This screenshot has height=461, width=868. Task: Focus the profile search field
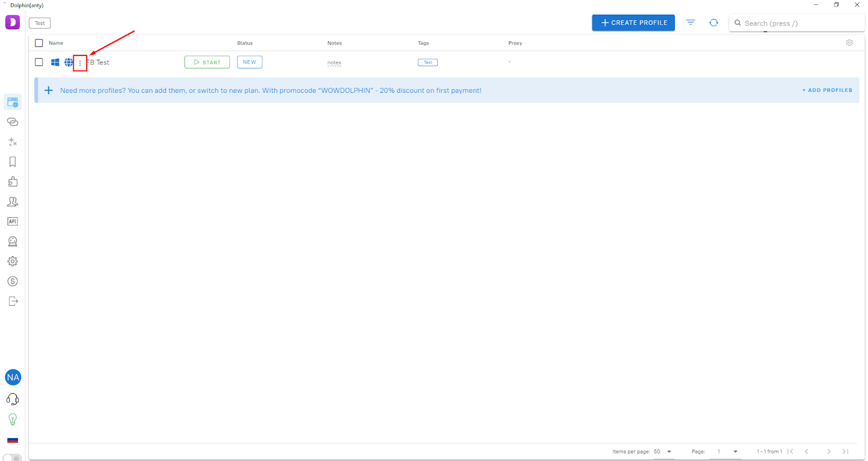coord(797,23)
